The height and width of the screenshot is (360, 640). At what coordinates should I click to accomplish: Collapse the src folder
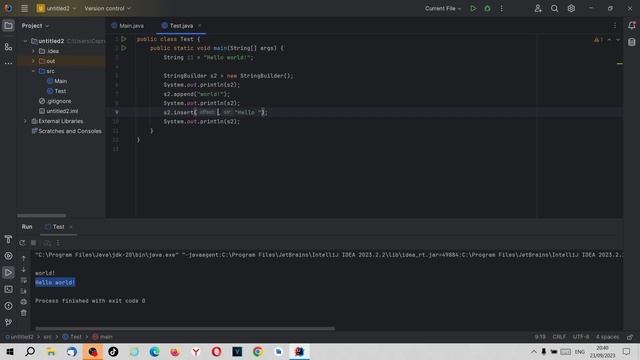[33, 71]
